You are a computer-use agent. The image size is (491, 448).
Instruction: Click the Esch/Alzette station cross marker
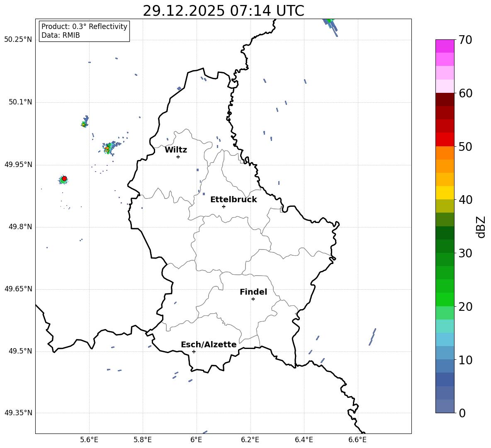pos(194,351)
